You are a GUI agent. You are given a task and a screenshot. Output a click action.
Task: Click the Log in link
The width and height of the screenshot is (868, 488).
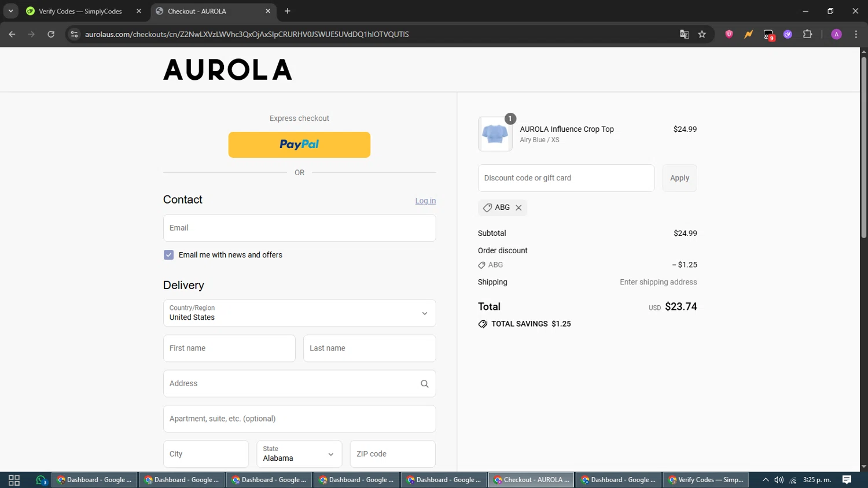[425, 201]
